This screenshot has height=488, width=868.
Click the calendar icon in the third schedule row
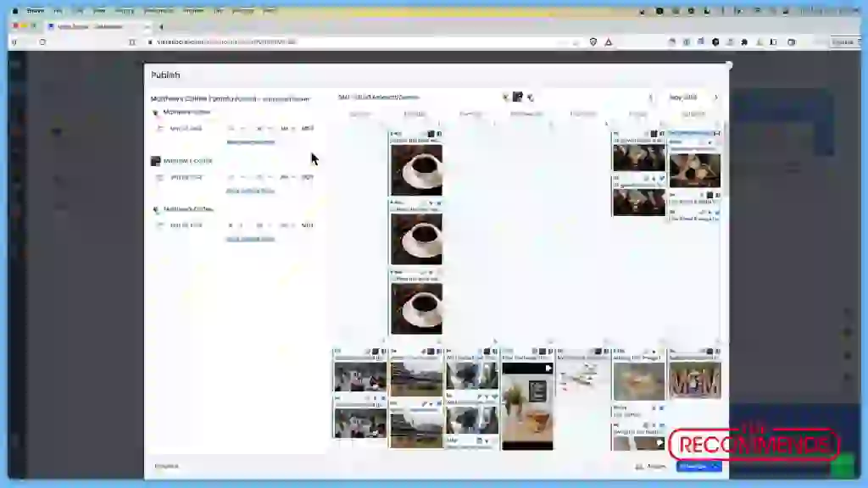coord(160,225)
